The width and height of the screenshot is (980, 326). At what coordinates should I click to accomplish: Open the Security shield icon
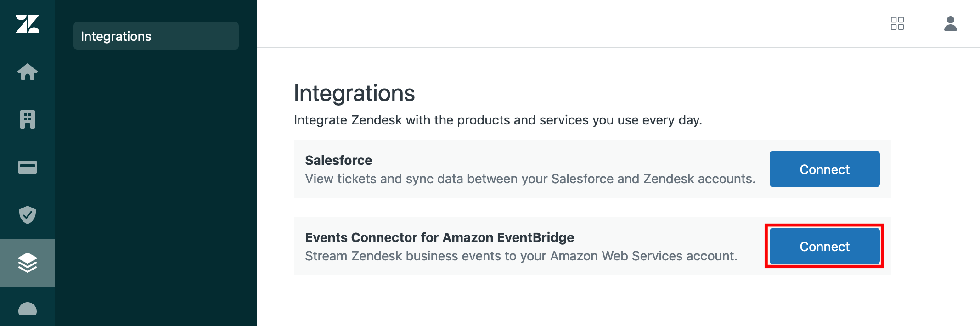click(28, 215)
